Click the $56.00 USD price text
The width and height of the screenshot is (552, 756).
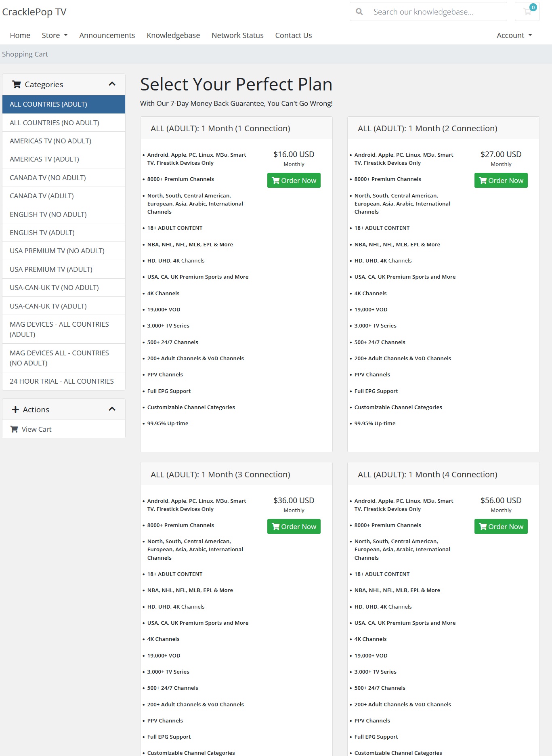(501, 500)
